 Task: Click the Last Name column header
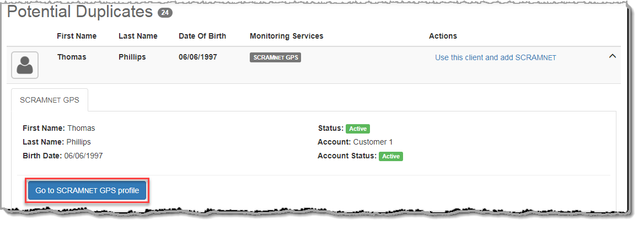pyautogui.click(x=138, y=36)
